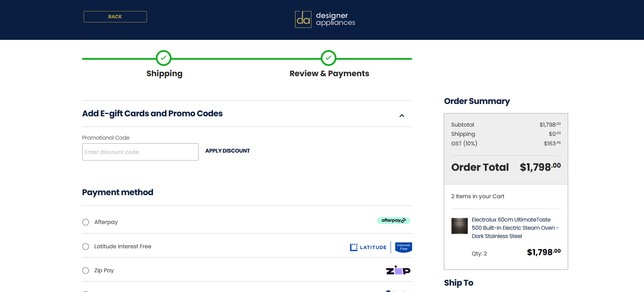
Task: Select Zip Pay as payment method
Action: coord(86,270)
